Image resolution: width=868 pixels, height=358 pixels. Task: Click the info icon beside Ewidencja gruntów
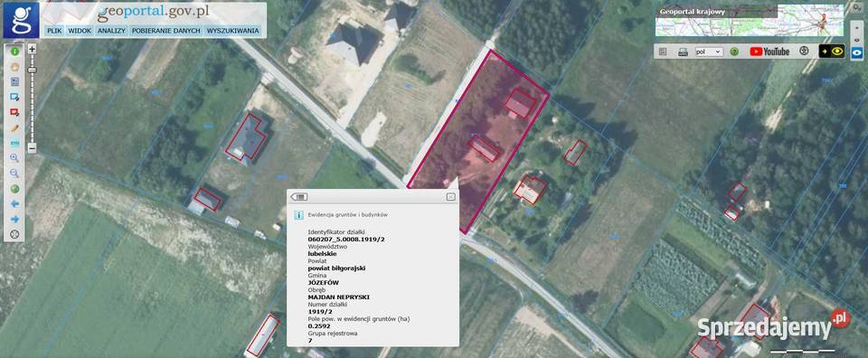point(298,214)
